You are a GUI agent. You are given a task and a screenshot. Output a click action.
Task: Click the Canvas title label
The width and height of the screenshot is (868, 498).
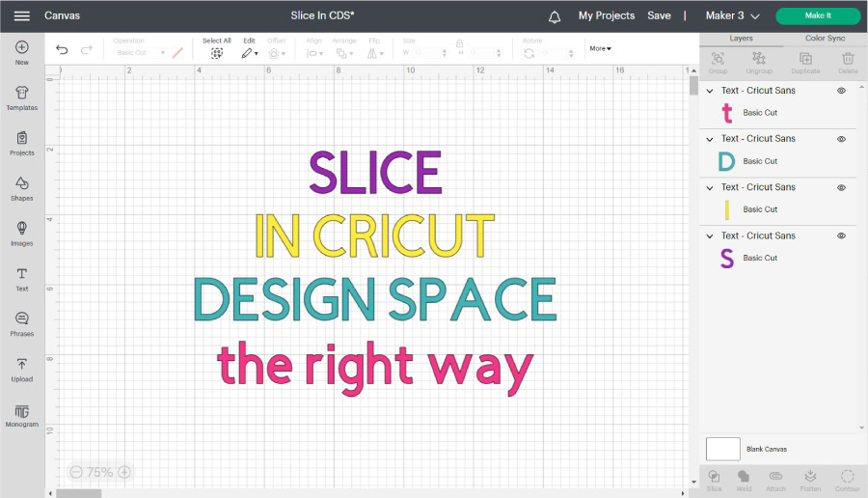pyautogui.click(x=62, y=16)
